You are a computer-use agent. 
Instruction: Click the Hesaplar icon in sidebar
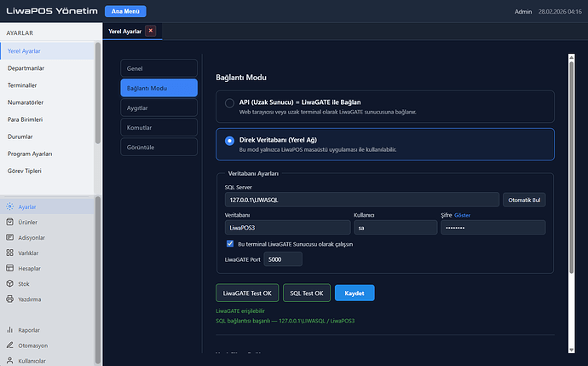click(10, 268)
